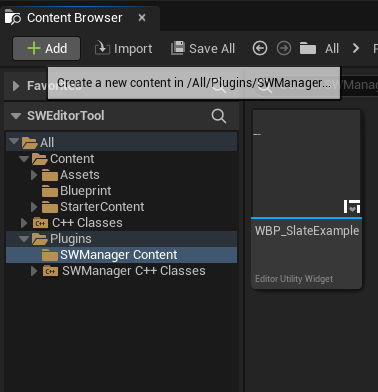
Task: Click the Import button
Action: (x=123, y=49)
